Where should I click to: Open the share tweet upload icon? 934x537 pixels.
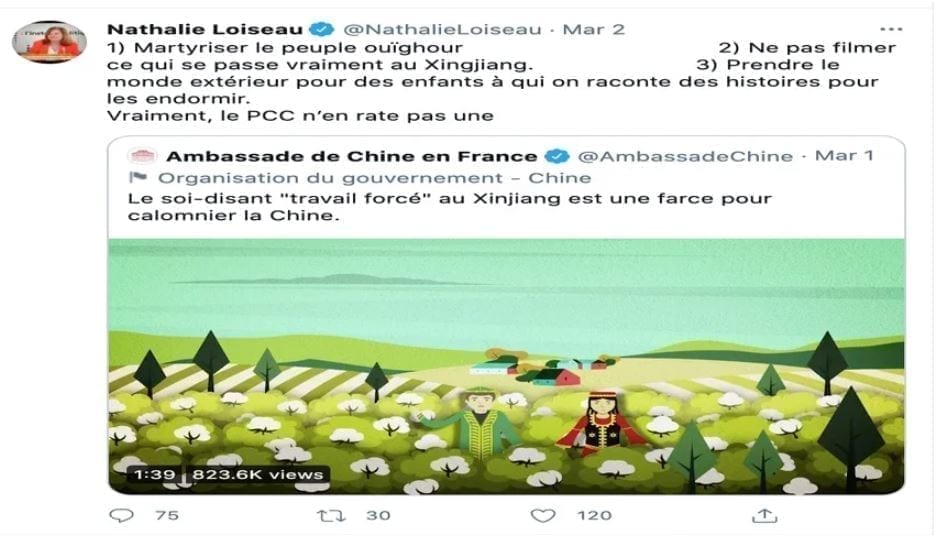click(765, 516)
